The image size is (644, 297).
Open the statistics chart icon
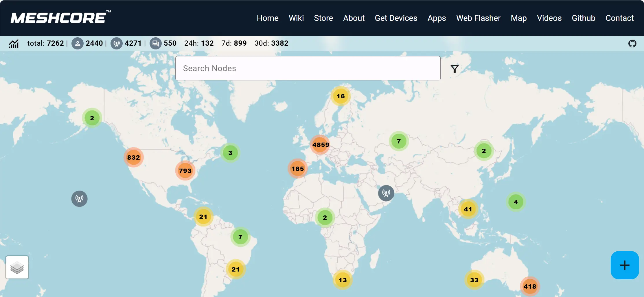pyautogui.click(x=14, y=44)
